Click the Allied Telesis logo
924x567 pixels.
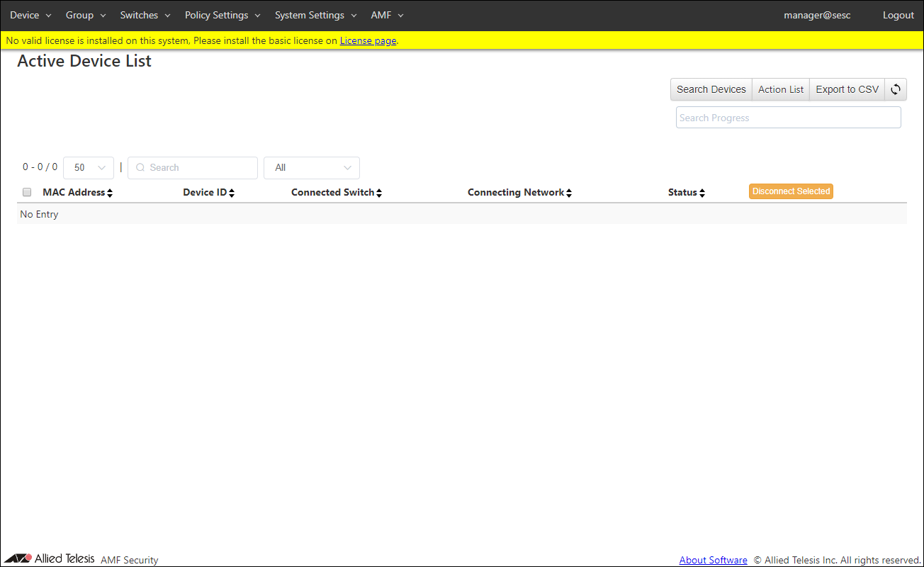tap(50, 558)
